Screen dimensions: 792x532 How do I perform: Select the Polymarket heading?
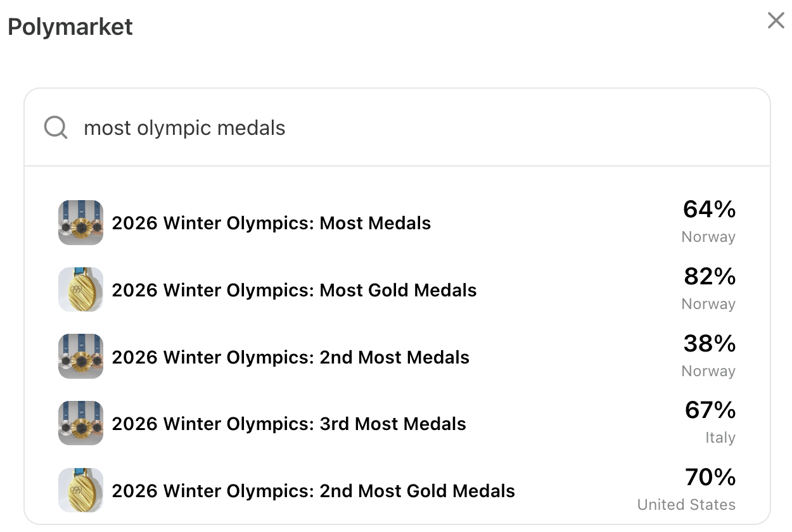[x=70, y=27]
